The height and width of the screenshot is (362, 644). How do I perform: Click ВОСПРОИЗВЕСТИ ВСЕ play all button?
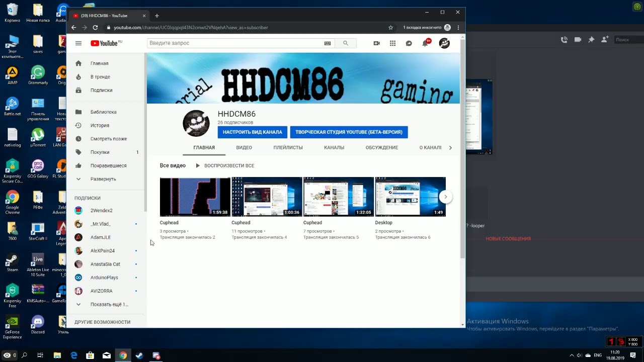pyautogui.click(x=224, y=165)
